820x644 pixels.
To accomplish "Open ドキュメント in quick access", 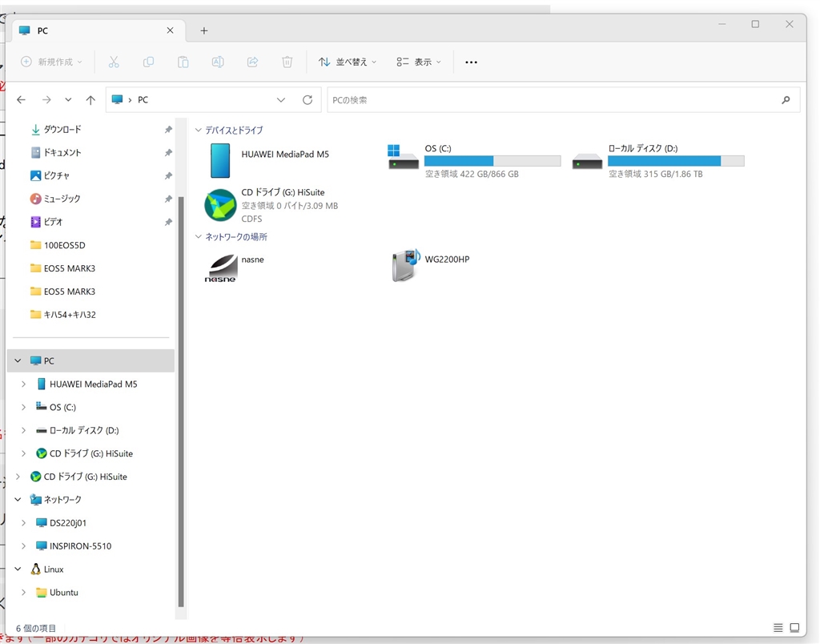I will click(62, 152).
